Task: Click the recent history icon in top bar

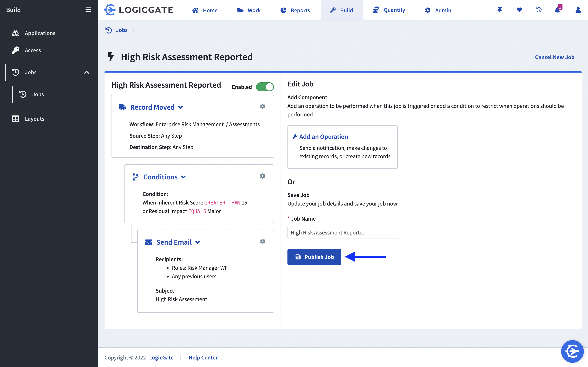Action: pos(539,10)
